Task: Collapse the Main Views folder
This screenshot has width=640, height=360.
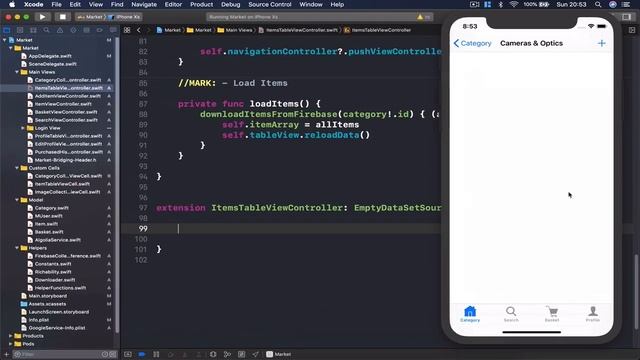Action: [17, 72]
